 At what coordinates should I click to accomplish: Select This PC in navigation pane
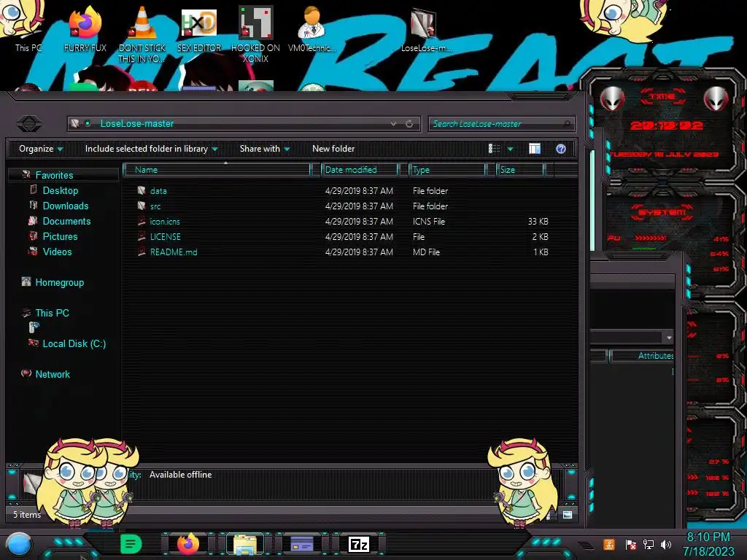click(52, 313)
